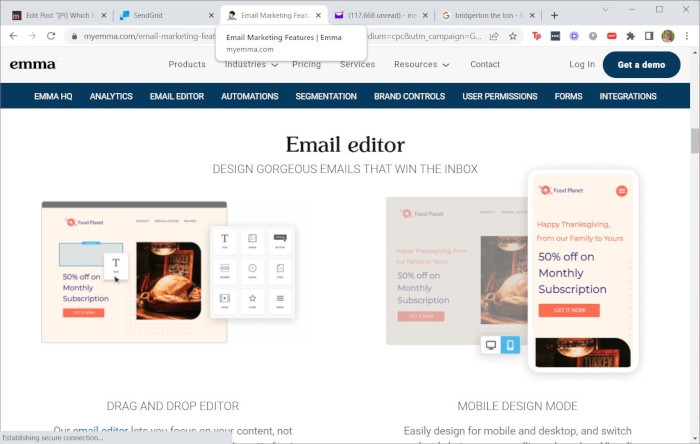Share this page from the address bar
The image size is (700, 444).
(494, 37)
